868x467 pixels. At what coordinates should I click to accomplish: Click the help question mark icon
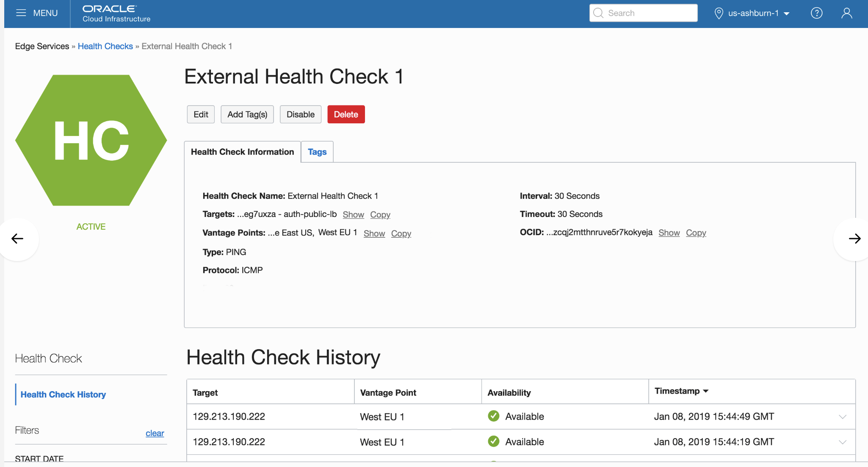pyautogui.click(x=816, y=13)
